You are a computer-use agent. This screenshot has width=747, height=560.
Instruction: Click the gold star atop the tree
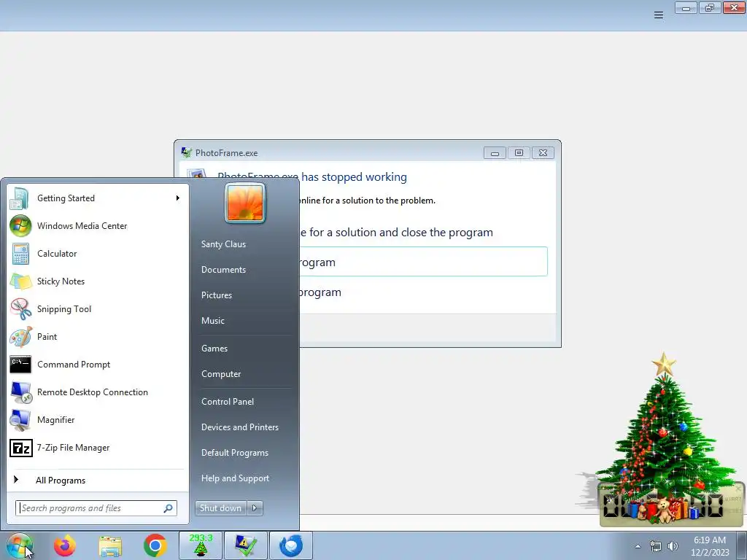(664, 365)
